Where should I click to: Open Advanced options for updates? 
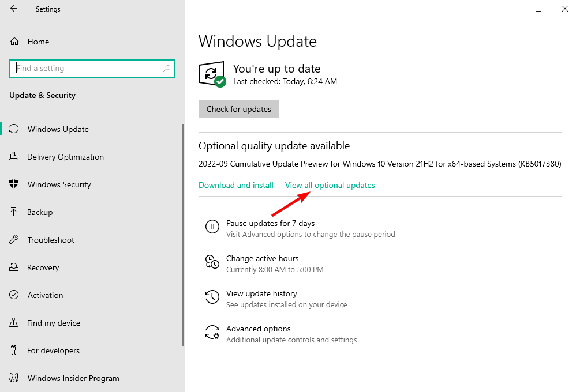[x=258, y=329]
